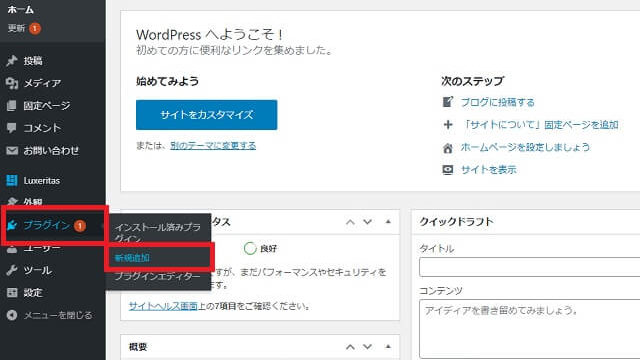The image size is (640, 360).
Task: Click the Tools wrench icon
Action: (12, 270)
